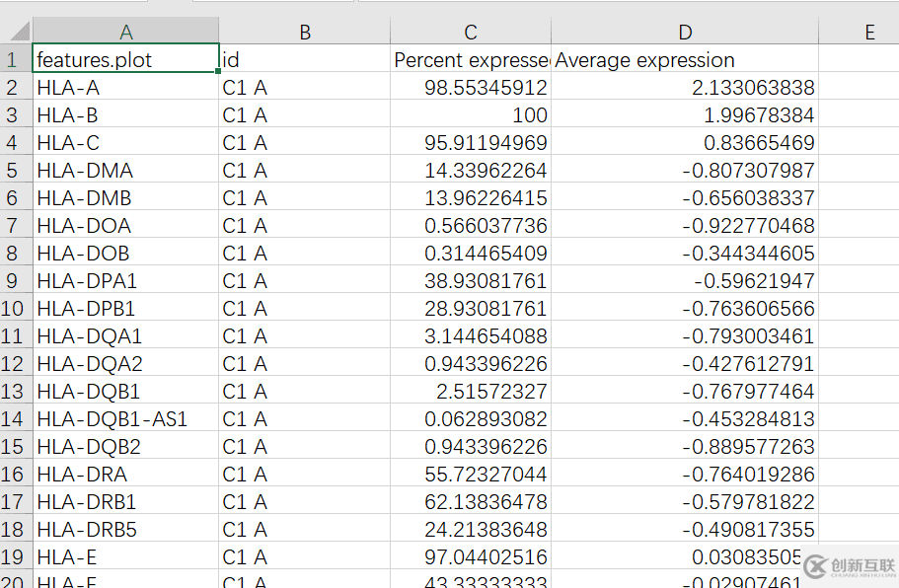This screenshot has height=588, width=899.
Task: Click the cell showing 2.133063838
Action: tap(685, 88)
